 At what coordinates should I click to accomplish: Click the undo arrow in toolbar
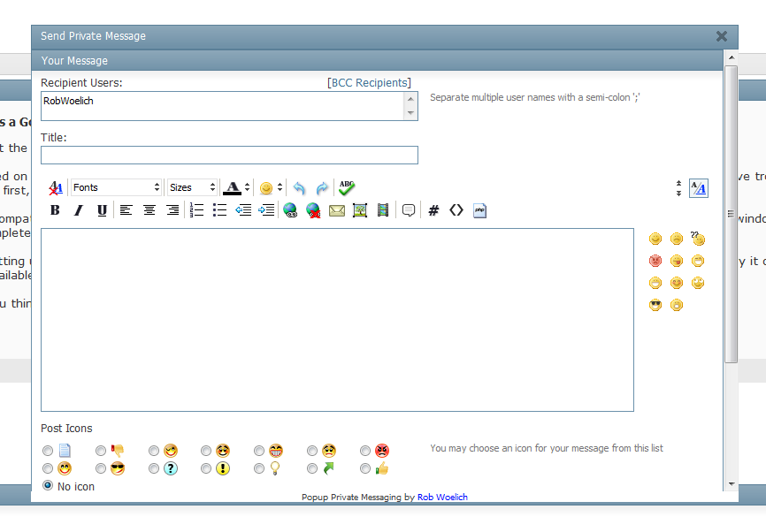coord(299,188)
